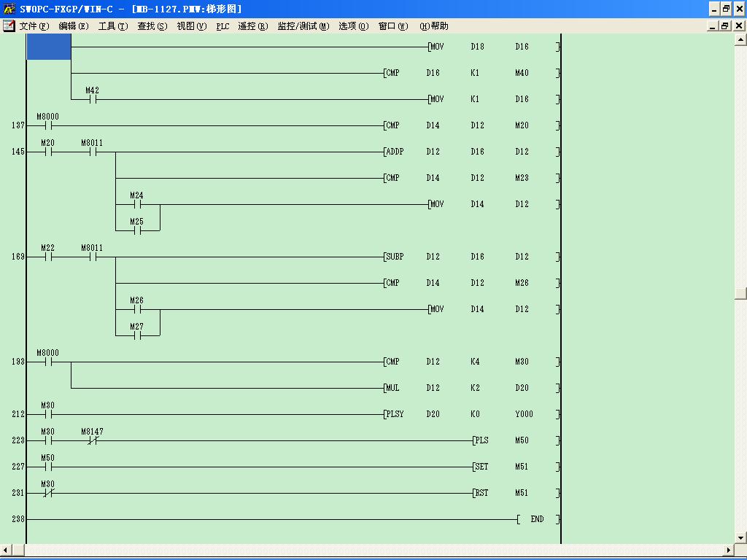Open the (H)帮助 help menu
The height and width of the screenshot is (560, 747).
pos(434,26)
